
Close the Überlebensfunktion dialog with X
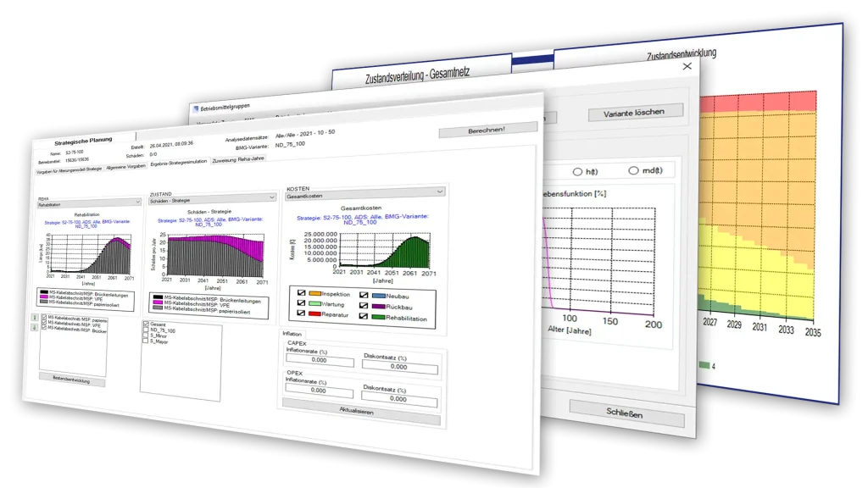click(687, 66)
